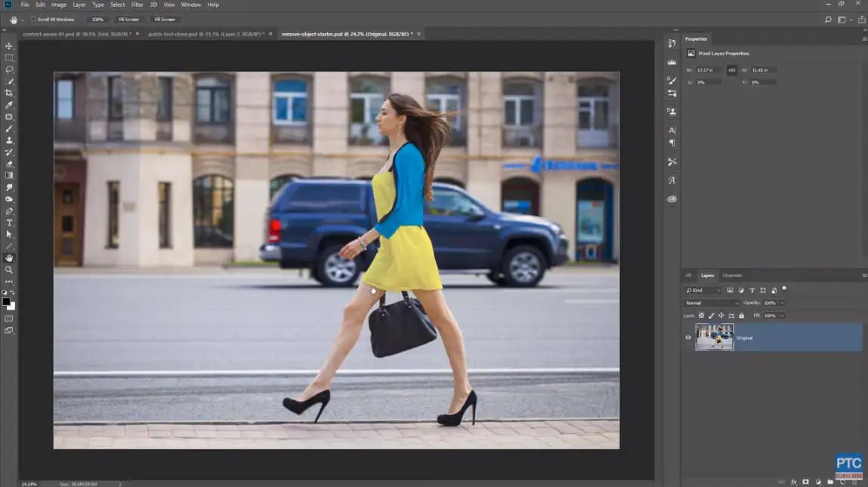
Task: Open the Filter menu
Action: [137, 5]
